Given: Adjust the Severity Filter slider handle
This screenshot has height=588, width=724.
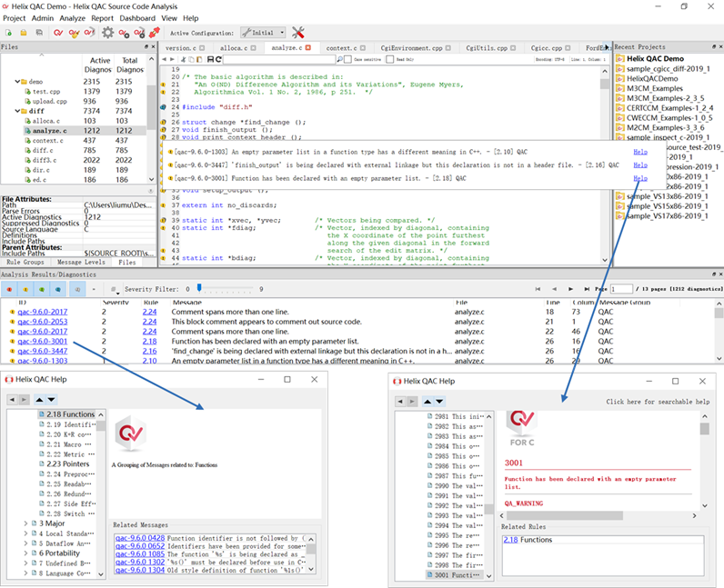Looking at the screenshot, I should (199, 288).
